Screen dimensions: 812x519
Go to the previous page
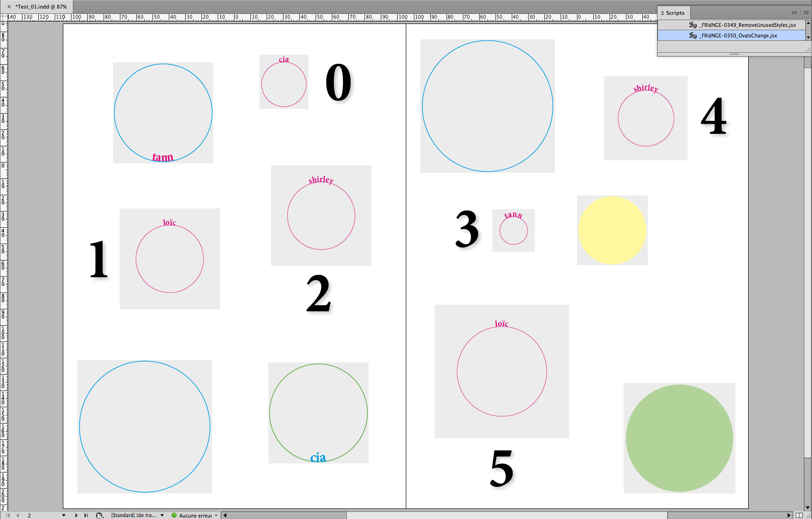pos(18,515)
